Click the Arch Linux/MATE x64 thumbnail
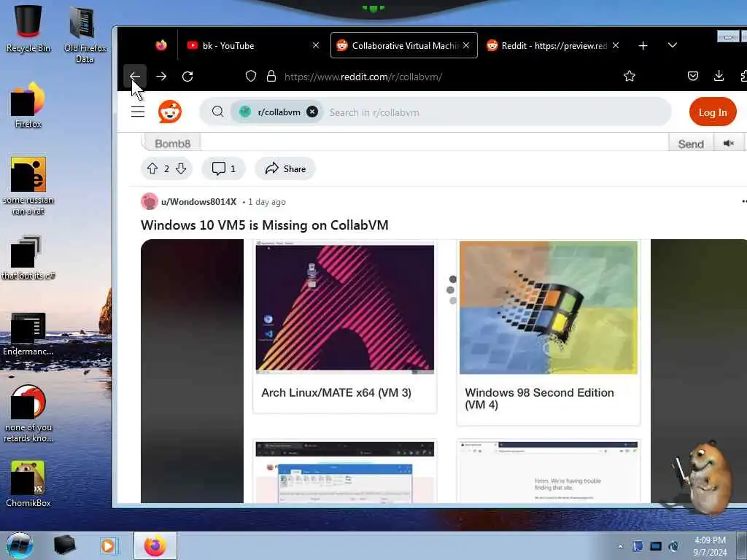 coord(345,308)
